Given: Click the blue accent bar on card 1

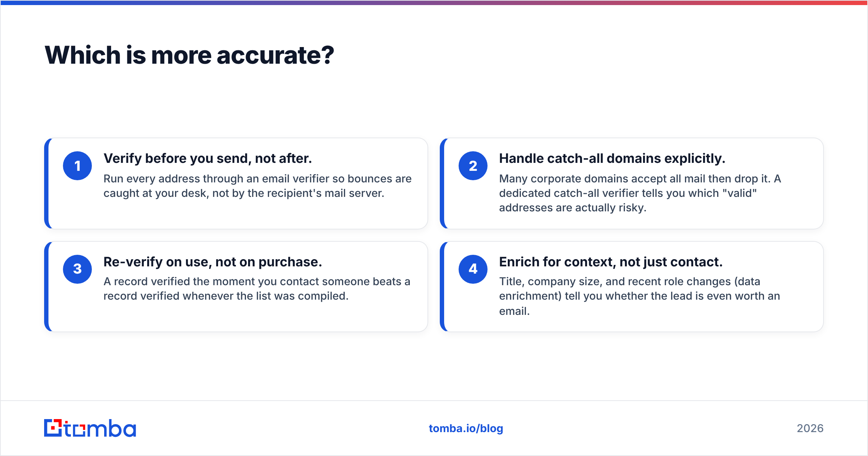Looking at the screenshot, I should (x=46, y=183).
